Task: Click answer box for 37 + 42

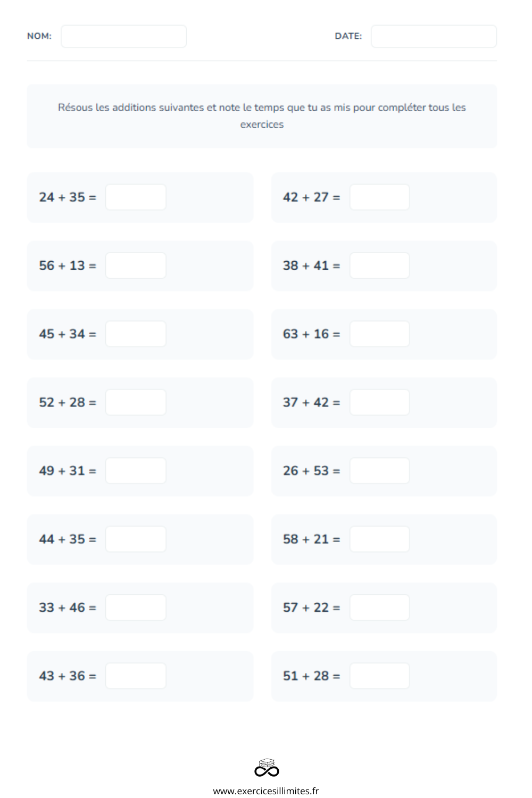Action: (379, 402)
